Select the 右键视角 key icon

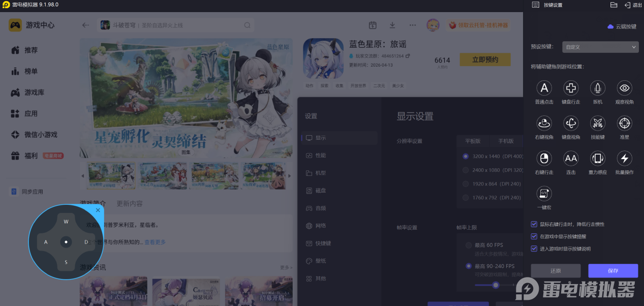point(544,123)
